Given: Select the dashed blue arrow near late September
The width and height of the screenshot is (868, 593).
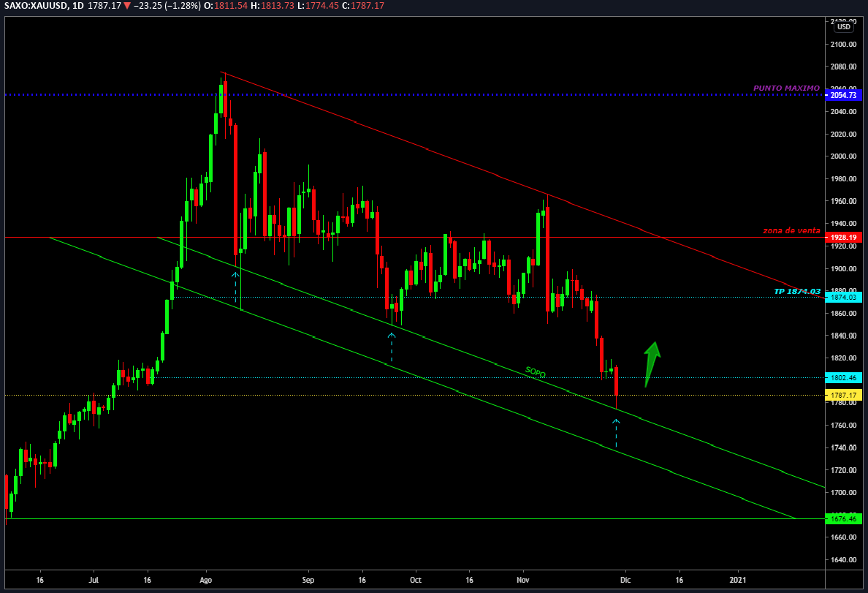Looking at the screenshot, I should pos(392,347).
